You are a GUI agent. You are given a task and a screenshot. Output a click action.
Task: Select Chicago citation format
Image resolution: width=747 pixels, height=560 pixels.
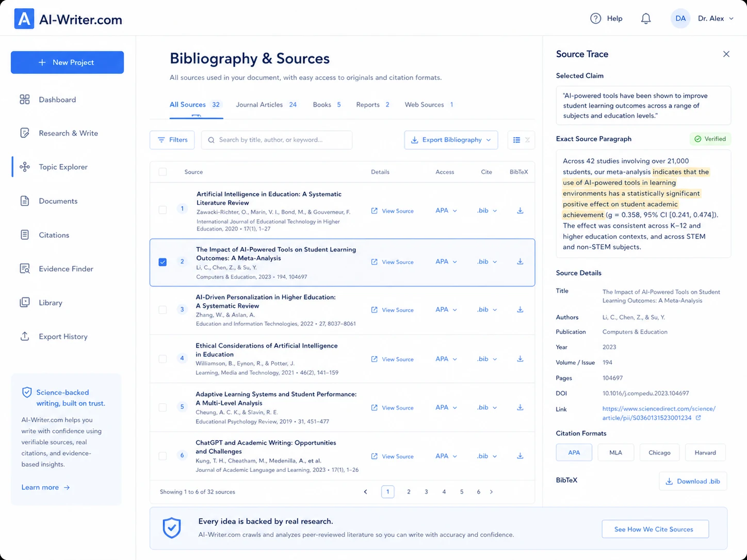[x=659, y=452]
